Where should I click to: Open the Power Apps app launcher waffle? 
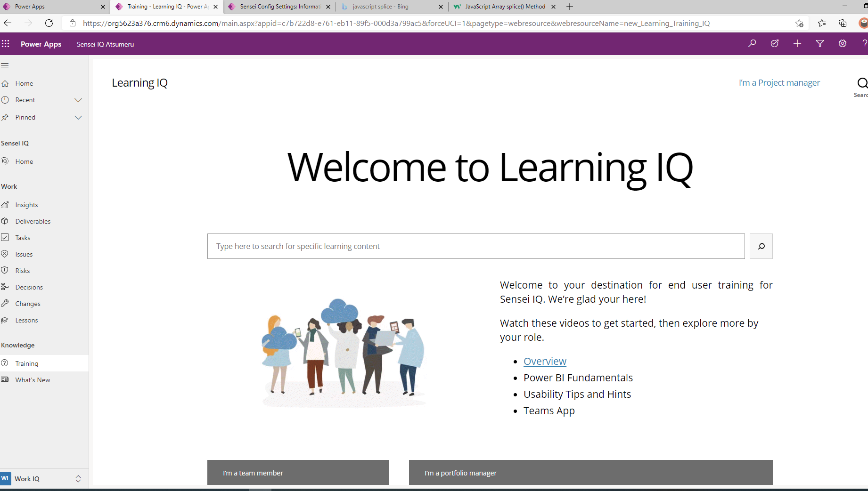[6, 44]
